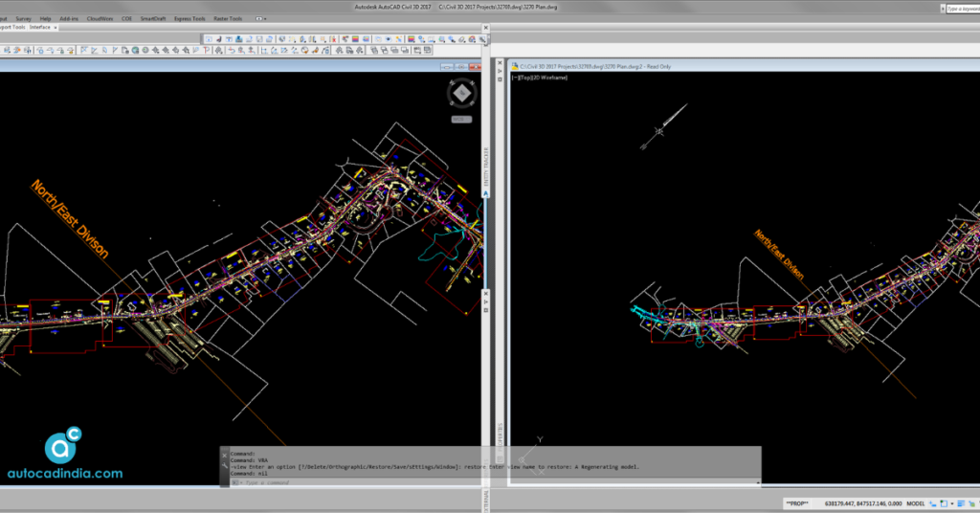Click the drawing file icon in right window title
The width and height of the screenshot is (980, 513).
click(x=514, y=66)
